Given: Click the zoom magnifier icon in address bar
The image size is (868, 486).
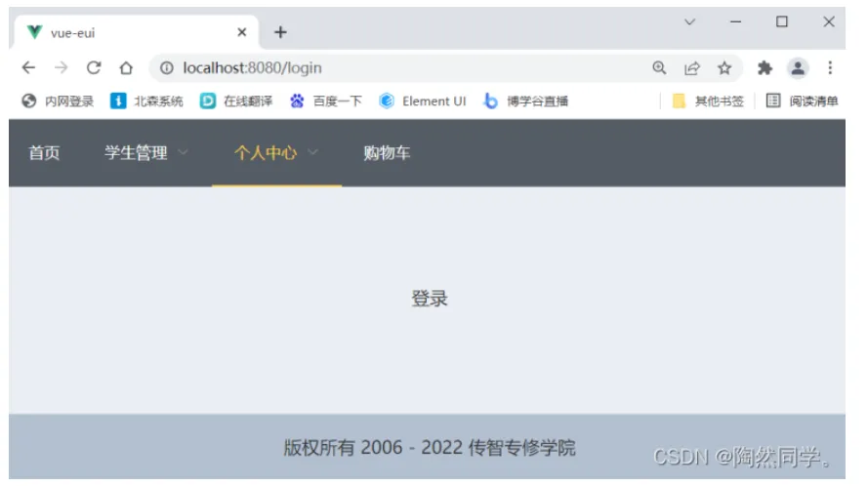Looking at the screenshot, I should click(659, 67).
